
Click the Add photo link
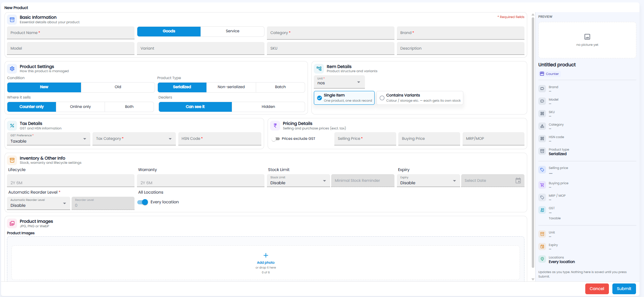click(x=266, y=263)
